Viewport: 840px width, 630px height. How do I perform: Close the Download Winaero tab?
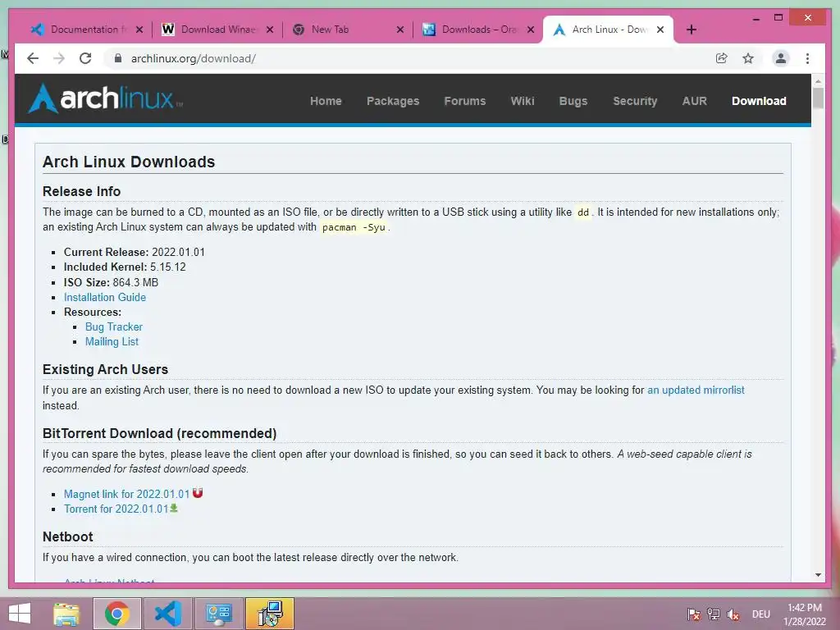[270, 30]
